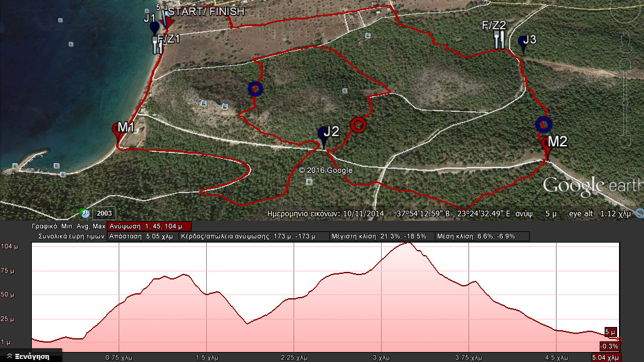This screenshot has width=644, height=362.
Task: Click the J1 placemark pin
Action: 154,28
